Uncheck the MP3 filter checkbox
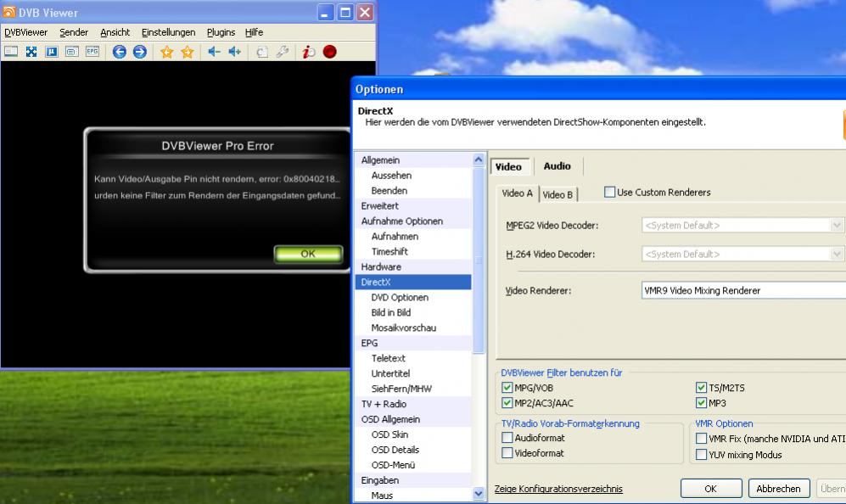Screen dimensions: 846x504 point(702,402)
